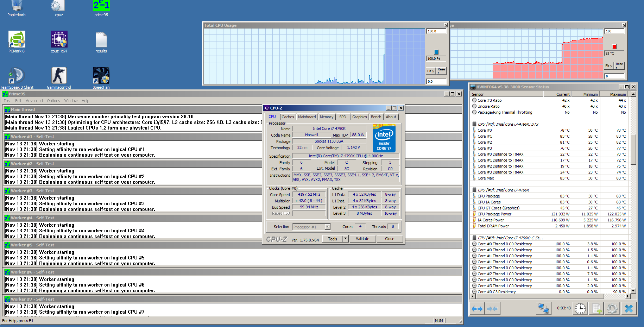
Task: Click the 0.0 minimum field in CPU Usage graph
Action: [x=436, y=82]
